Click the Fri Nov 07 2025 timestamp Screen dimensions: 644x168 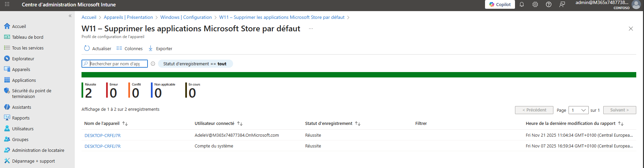(x=579, y=146)
